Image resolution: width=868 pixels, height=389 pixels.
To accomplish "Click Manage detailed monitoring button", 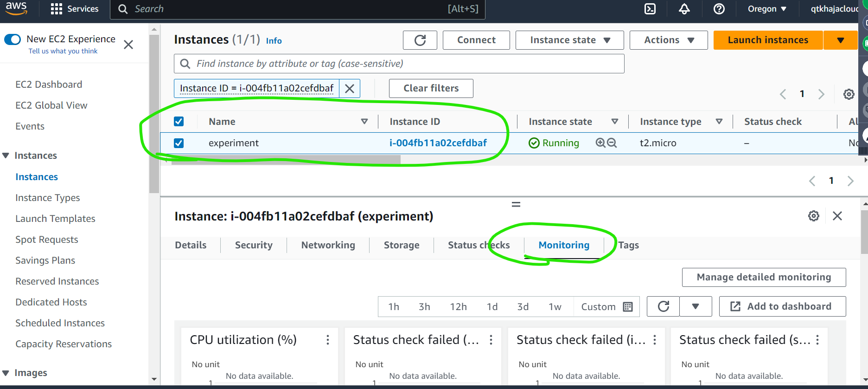I will pos(764,277).
